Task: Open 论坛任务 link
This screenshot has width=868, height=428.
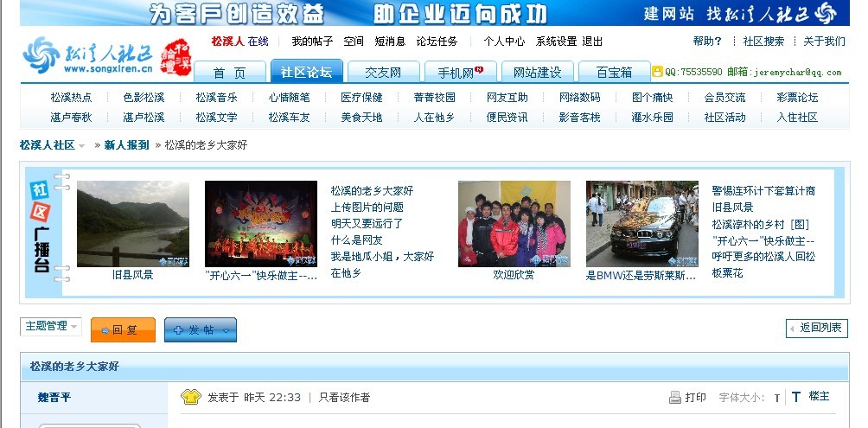Action: click(x=437, y=42)
